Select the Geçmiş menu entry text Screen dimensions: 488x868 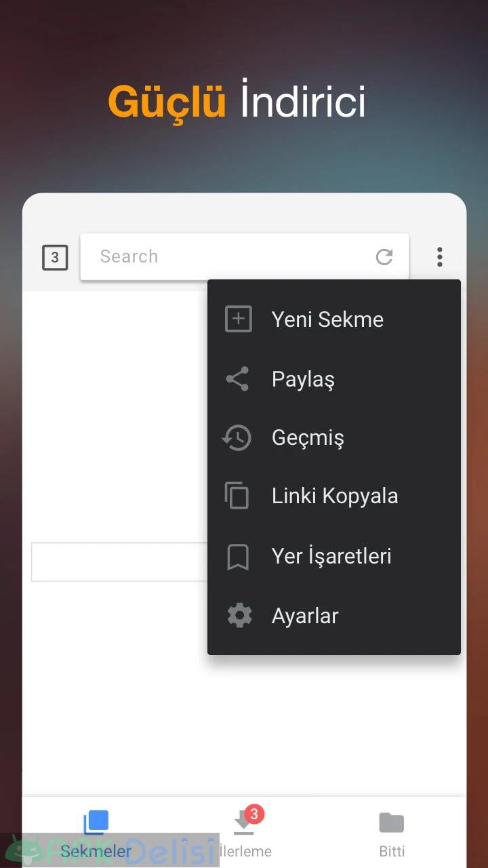pyautogui.click(x=308, y=438)
